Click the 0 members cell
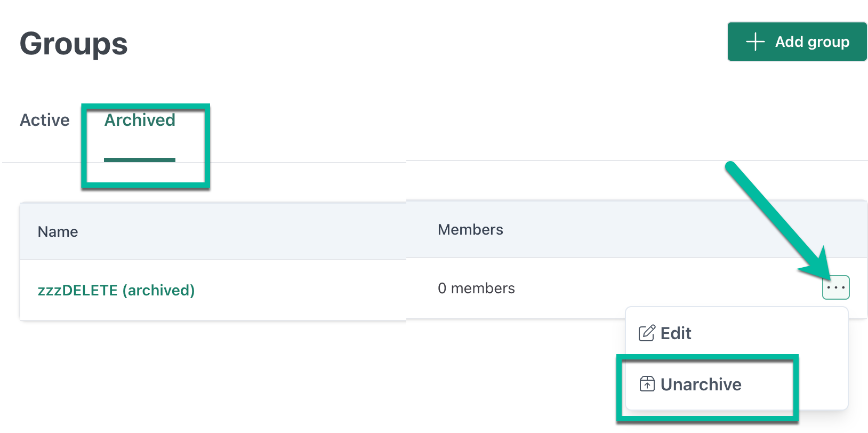 [x=476, y=288]
